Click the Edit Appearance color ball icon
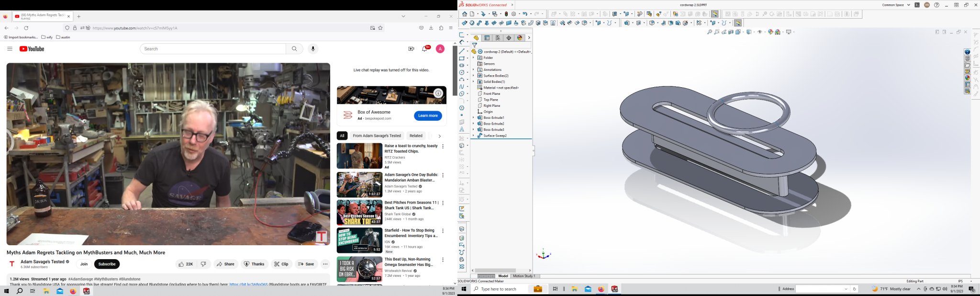Image resolution: width=980 pixels, height=296 pixels. click(770, 32)
